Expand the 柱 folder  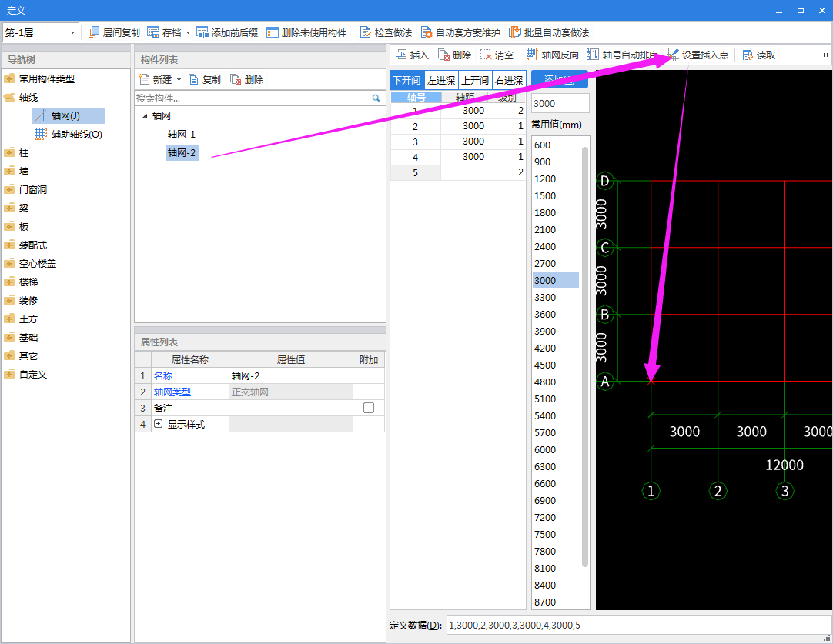9,153
